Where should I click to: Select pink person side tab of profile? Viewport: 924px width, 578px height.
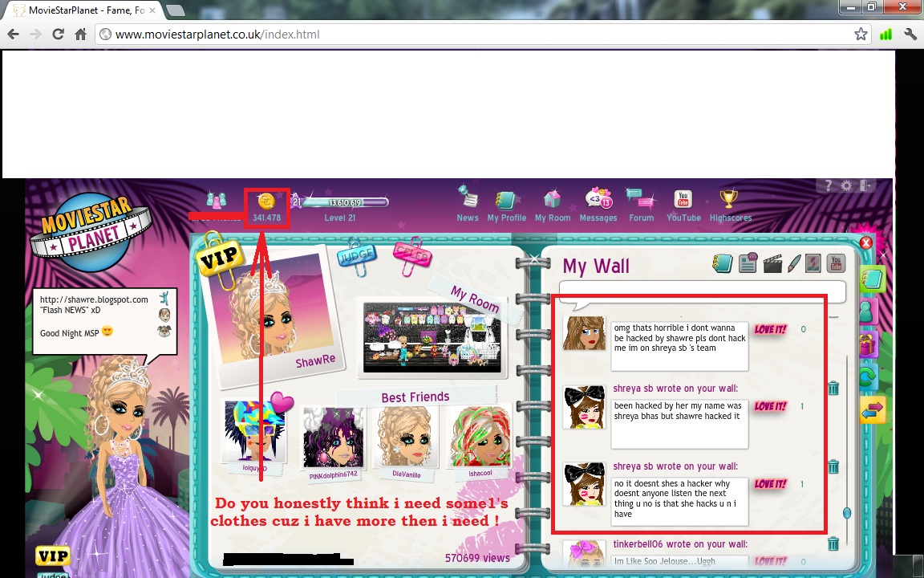pos(868,311)
